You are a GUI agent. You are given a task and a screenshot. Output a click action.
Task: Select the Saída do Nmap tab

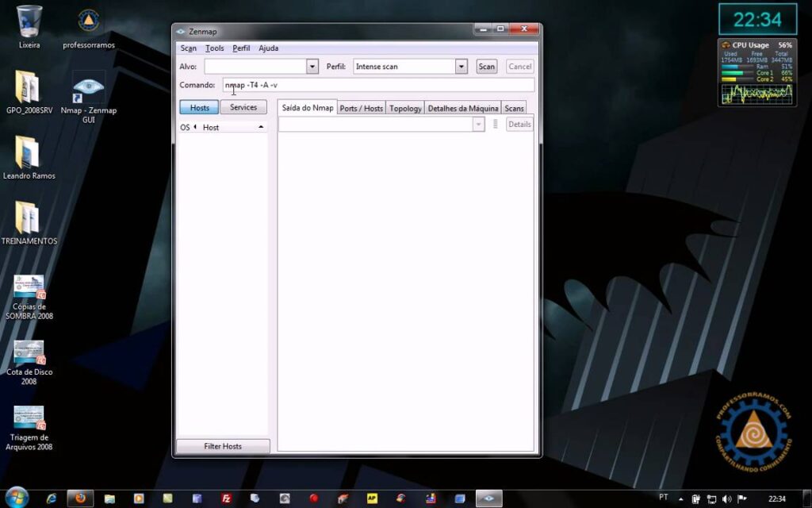[x=308, y=107]
